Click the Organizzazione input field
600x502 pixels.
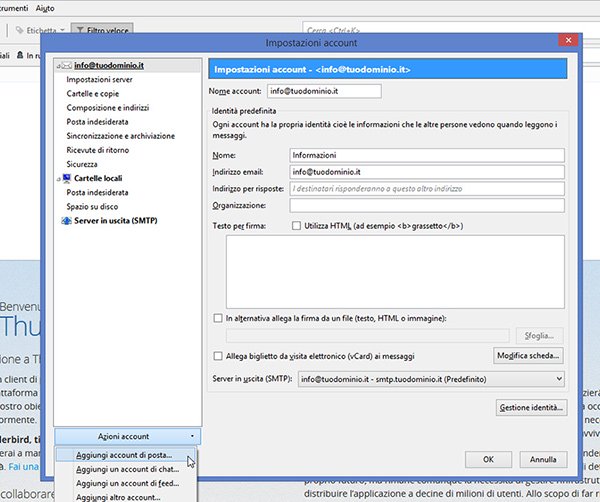427,205
